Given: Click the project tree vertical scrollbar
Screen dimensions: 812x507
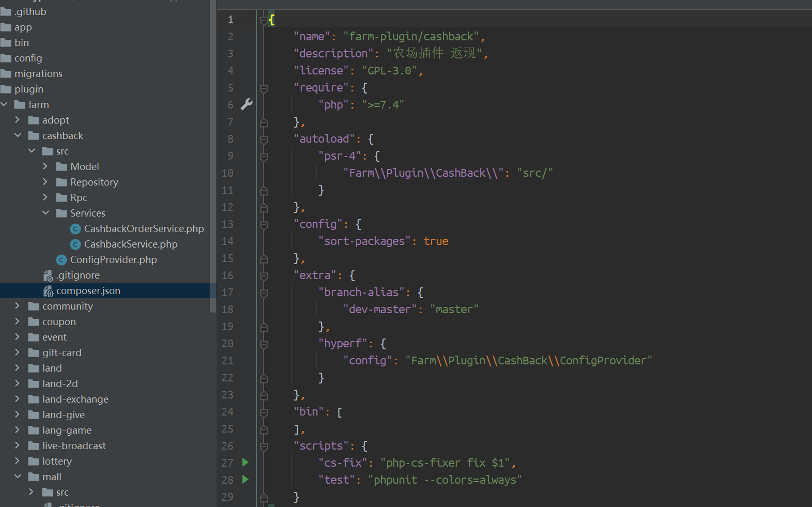Looking at the screenshot, I should [x=213, y=156].
